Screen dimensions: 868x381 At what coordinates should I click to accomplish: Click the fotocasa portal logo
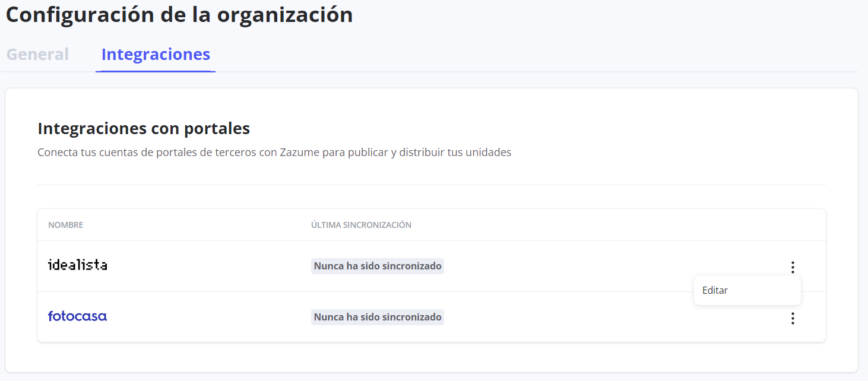click(77, 316)
